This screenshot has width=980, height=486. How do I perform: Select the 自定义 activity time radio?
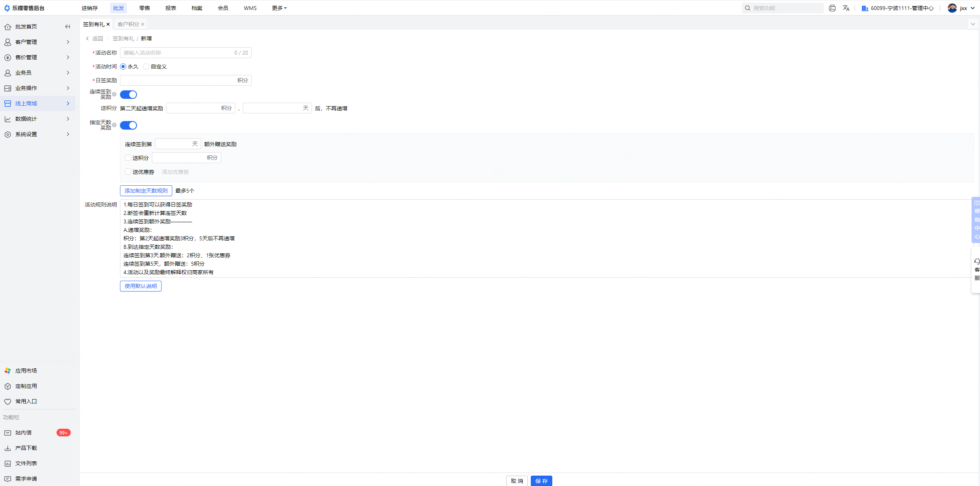click(x=146, y=67)
